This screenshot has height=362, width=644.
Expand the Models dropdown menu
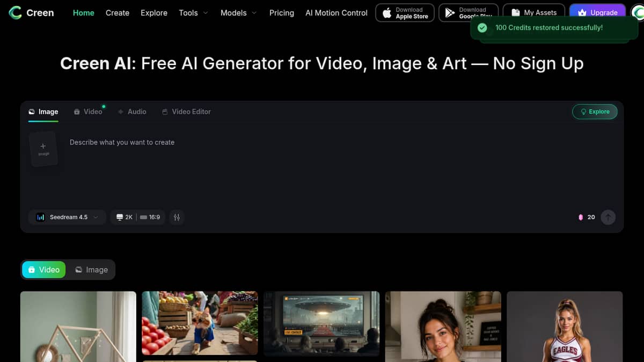(x=238, y=13)
